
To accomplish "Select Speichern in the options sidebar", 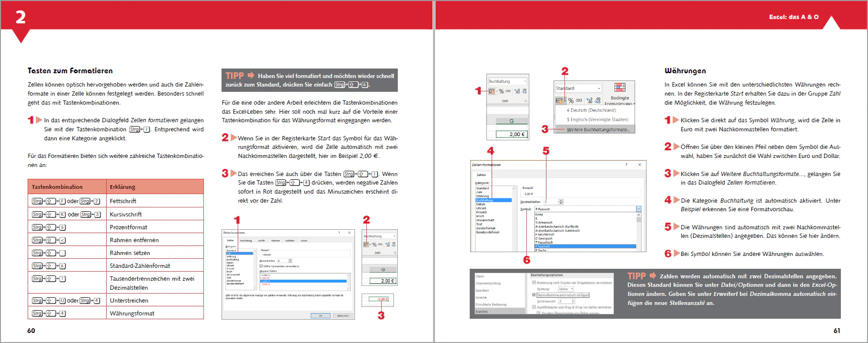I will [x=482, y=290].
